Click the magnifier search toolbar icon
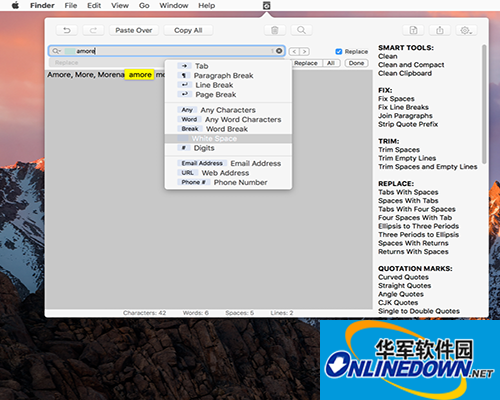 301,30
